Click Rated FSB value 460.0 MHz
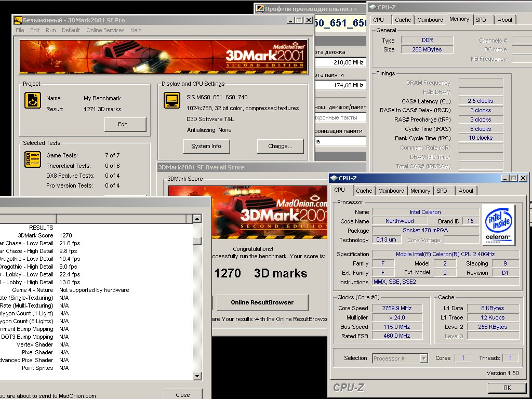 pos(397,336)
